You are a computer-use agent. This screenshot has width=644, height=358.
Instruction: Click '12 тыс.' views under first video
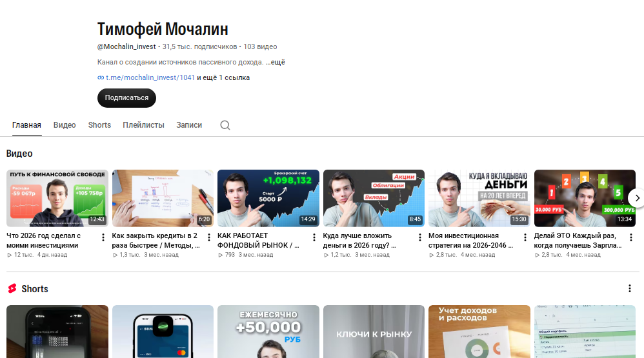point(24,255)
